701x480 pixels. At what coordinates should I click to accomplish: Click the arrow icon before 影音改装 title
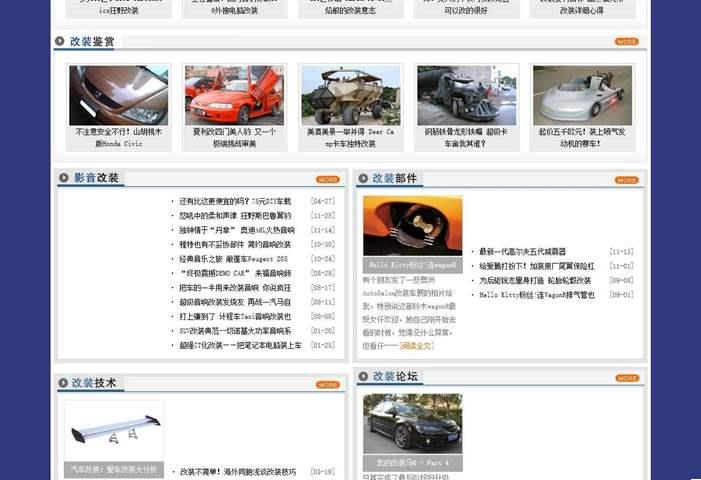coord(63,179)
